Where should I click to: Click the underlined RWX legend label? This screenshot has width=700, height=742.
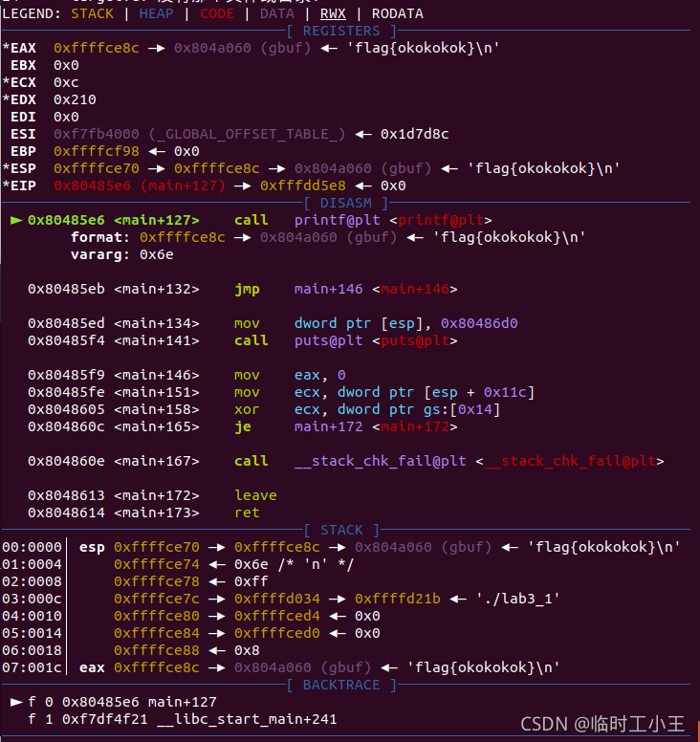(333, 13)
